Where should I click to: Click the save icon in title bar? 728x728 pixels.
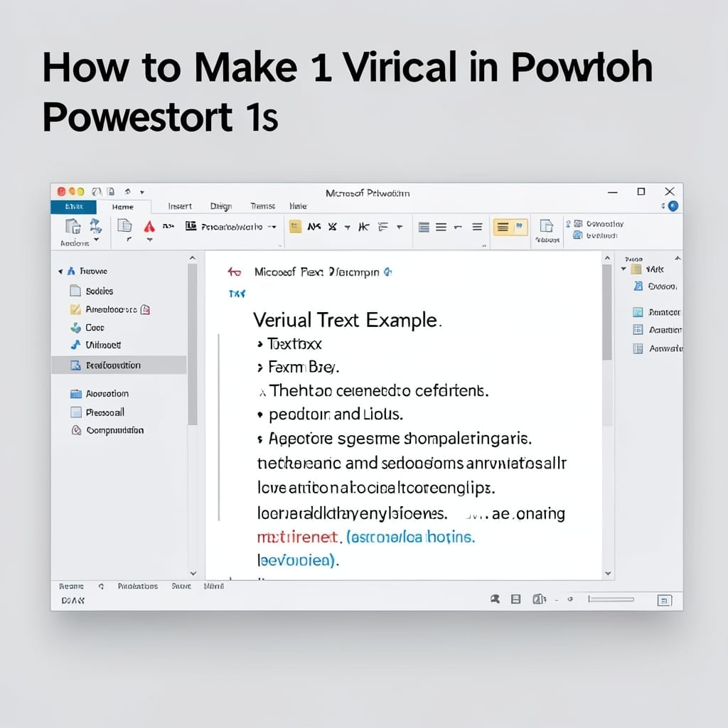pyautogui.click(x=110, y=191)
